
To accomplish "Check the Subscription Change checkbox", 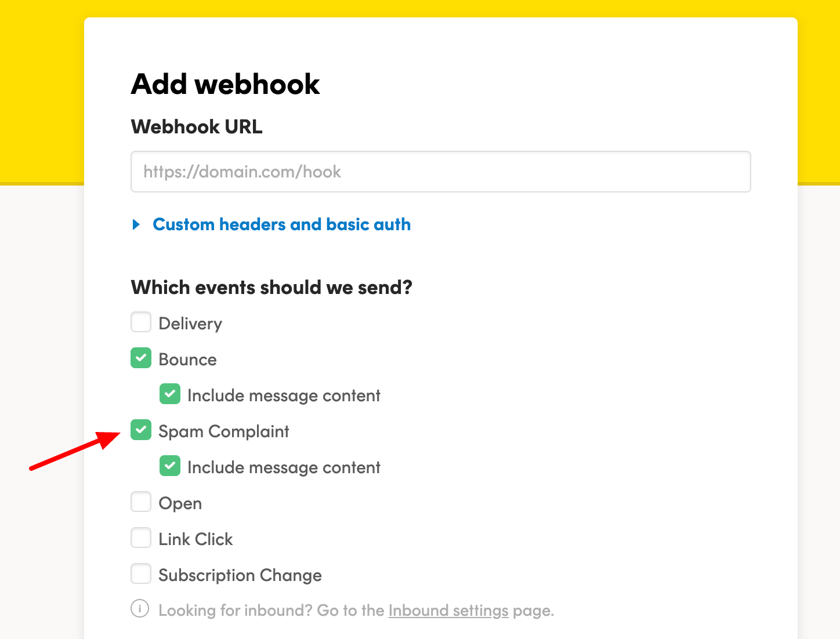I will click(x=141, y=574).
